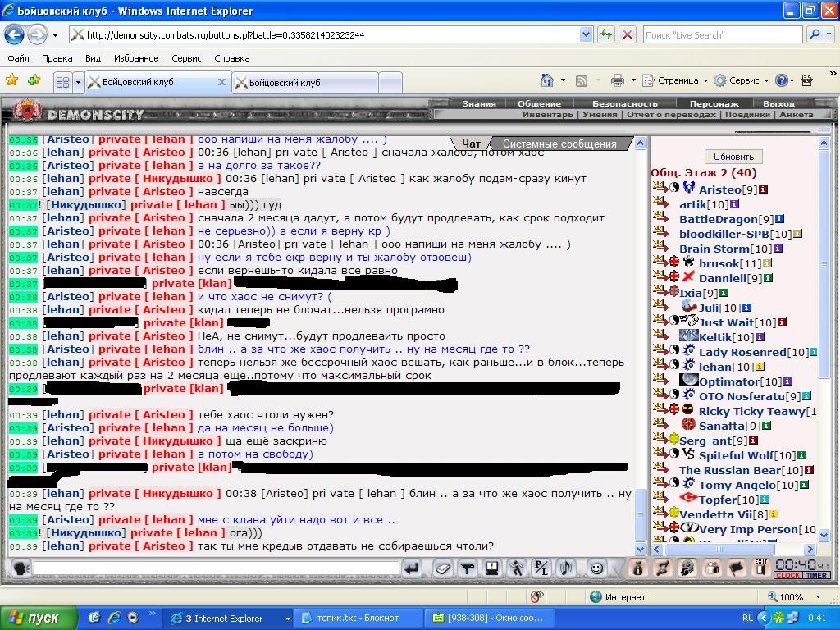This screenshot has width=840, height=630.
Task: Click the eraser clear chat icon
Action: coord(442,568)
